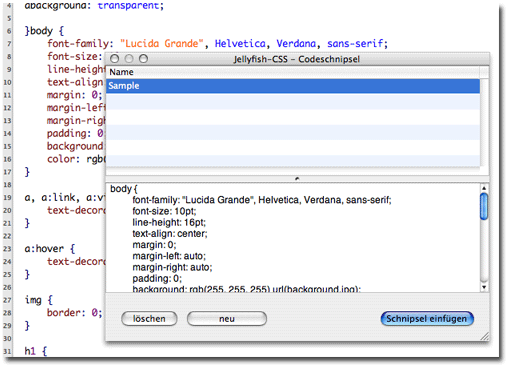Image resolution: width=510 pixels, height=365 pixels.
Task: Click the 'neu' button
Action: (x=227, y=319)
